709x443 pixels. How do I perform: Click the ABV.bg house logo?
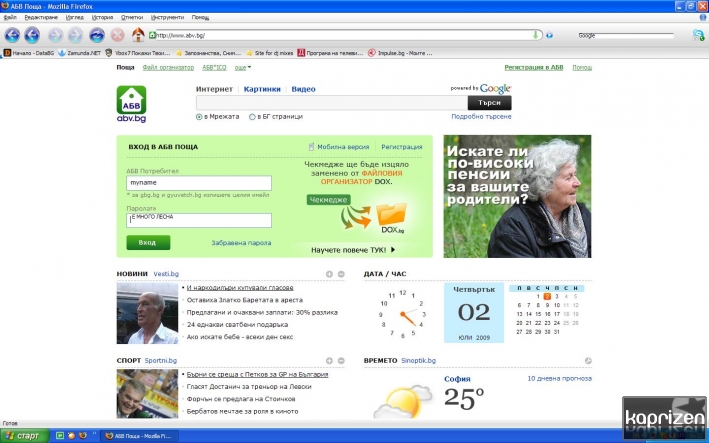coord(132,102)
